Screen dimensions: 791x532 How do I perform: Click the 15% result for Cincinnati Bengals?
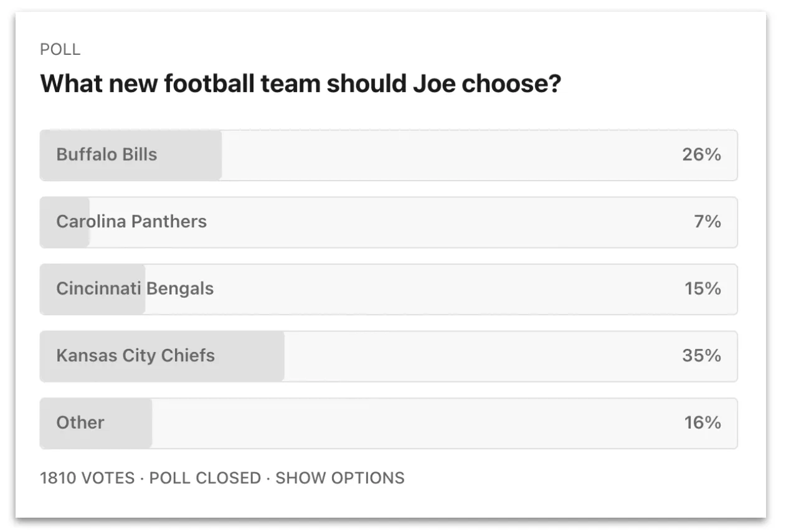[x=703, y=288]
